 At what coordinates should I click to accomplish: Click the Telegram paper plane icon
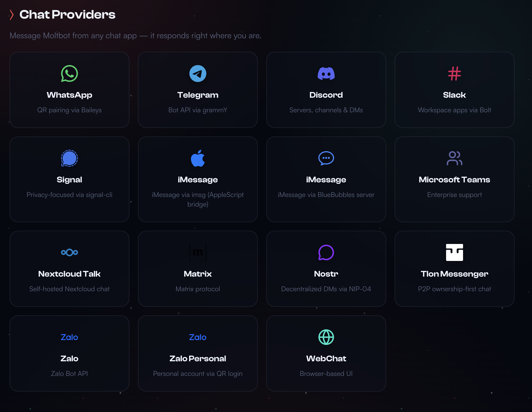coord(198,74)
